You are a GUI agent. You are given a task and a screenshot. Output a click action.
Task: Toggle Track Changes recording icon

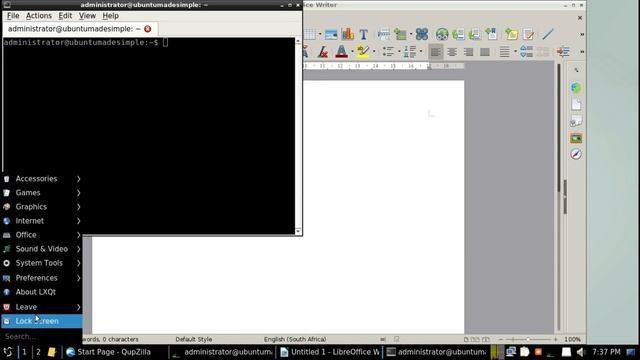pyautogui.click(x=528, y=34)
